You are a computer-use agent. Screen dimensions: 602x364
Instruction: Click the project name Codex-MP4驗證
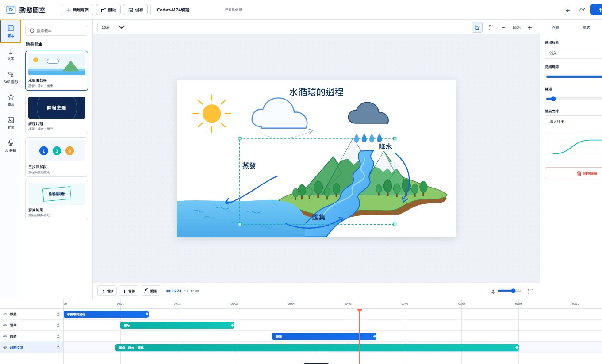pos(173,10)
